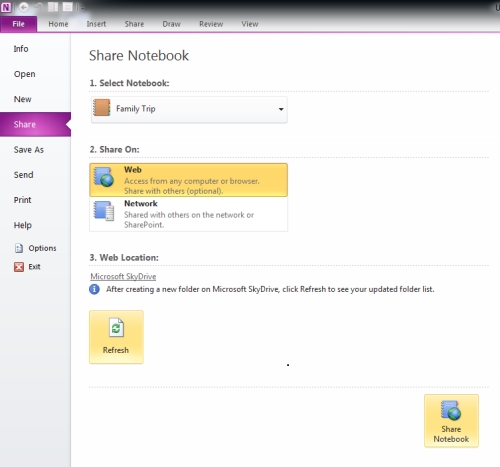This screenshot has width=500, height=467.
Task: Open Options label in the sidebar
Action: tap(42, 248)
